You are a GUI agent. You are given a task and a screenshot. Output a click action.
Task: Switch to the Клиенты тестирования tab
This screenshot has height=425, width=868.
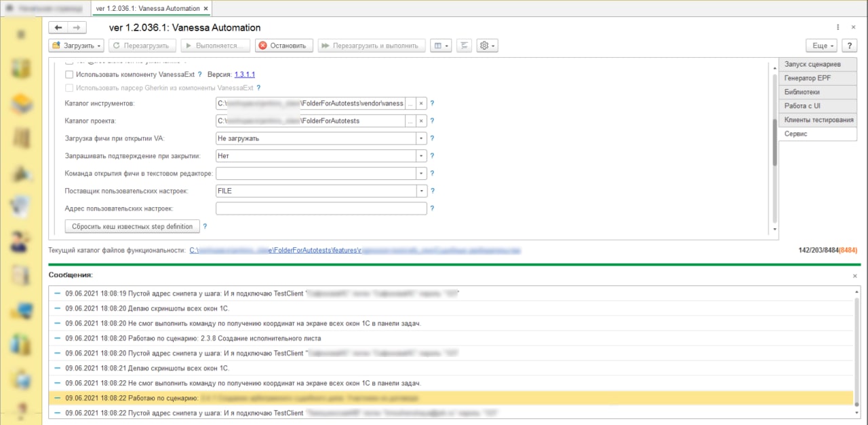(818, 120)
